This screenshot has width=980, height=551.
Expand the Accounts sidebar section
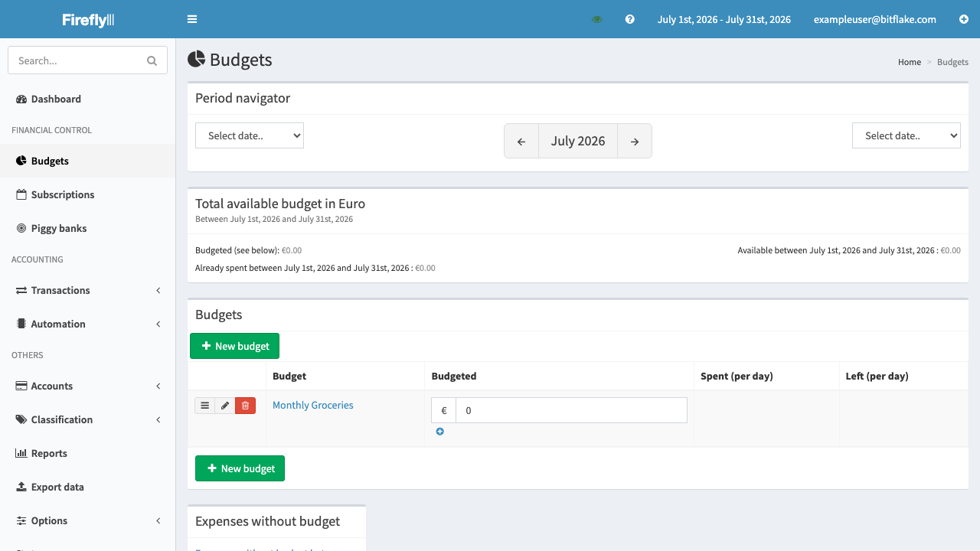88,386
